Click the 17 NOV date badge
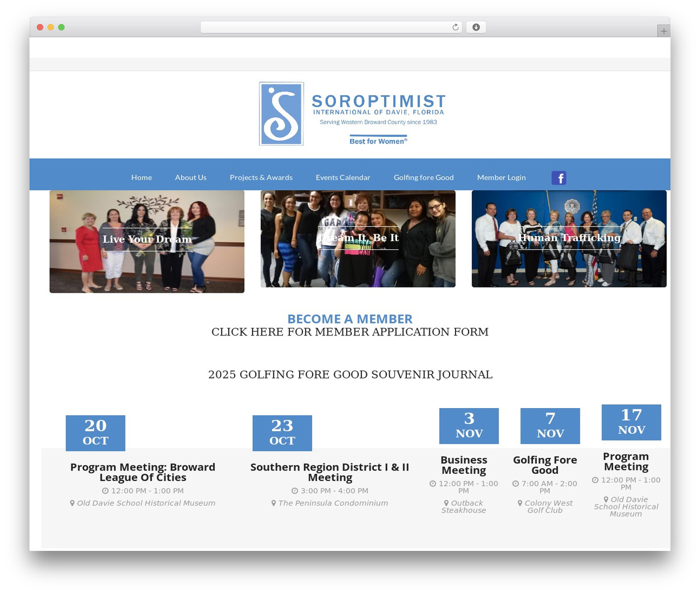Screen dimensions: 700x593 tap(632, 422)
